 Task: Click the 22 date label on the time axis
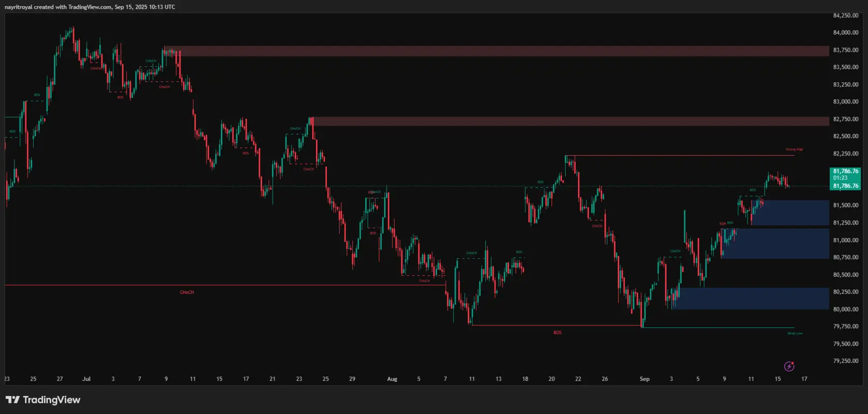coord(578,379)
